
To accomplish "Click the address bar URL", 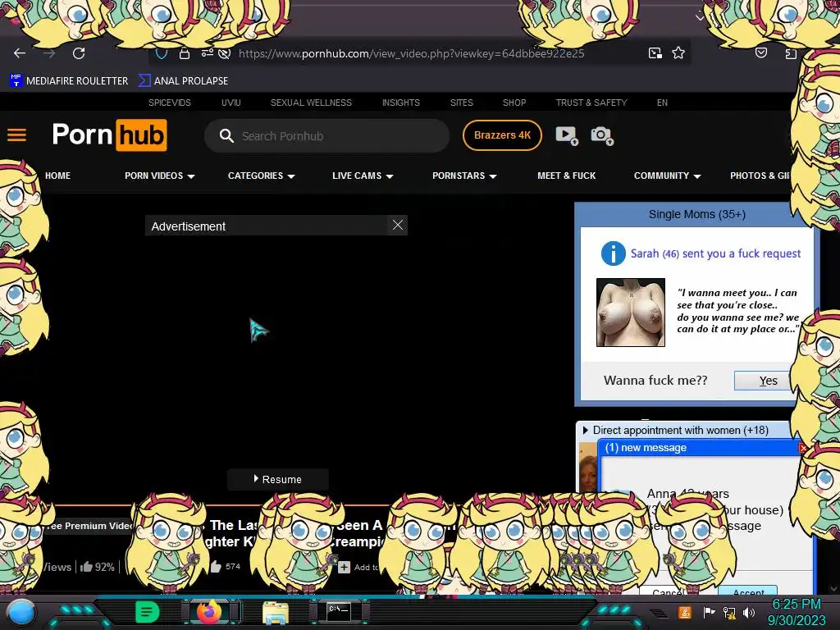I will [x=412, y=53].
